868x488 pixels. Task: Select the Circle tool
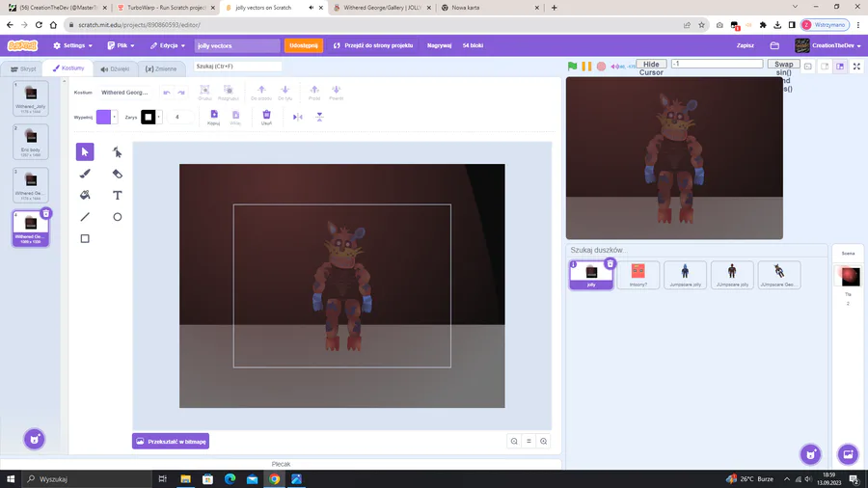click(x=117, y=217)
